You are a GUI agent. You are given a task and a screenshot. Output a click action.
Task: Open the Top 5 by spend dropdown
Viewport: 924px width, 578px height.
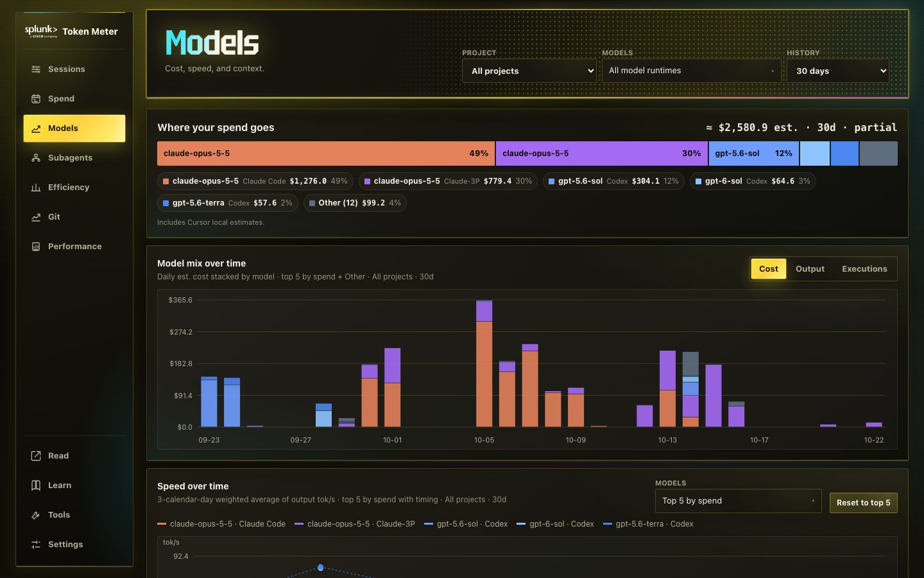tap(738, 501)
